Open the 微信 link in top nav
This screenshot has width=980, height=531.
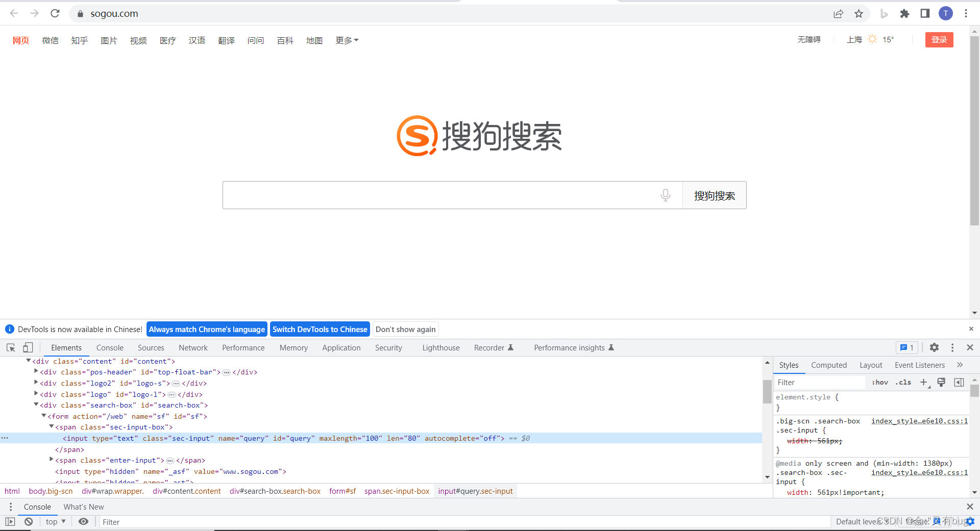click(50, 40)
